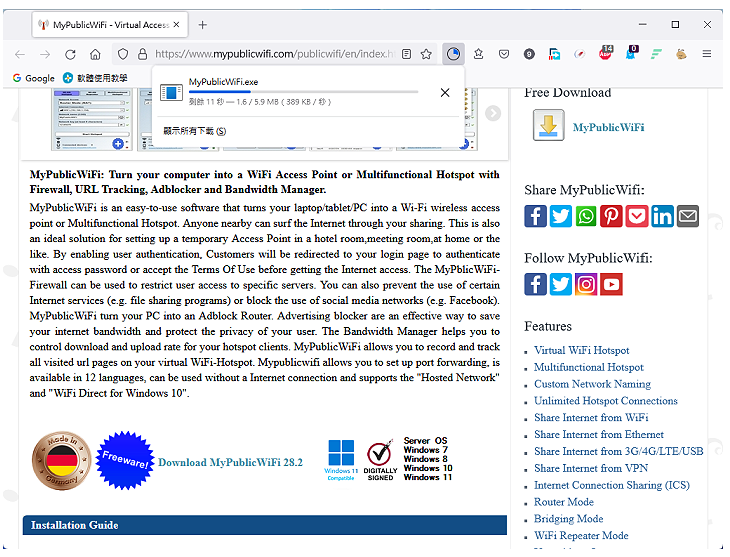Follow MyPublicWifi on Instagram

586,284
